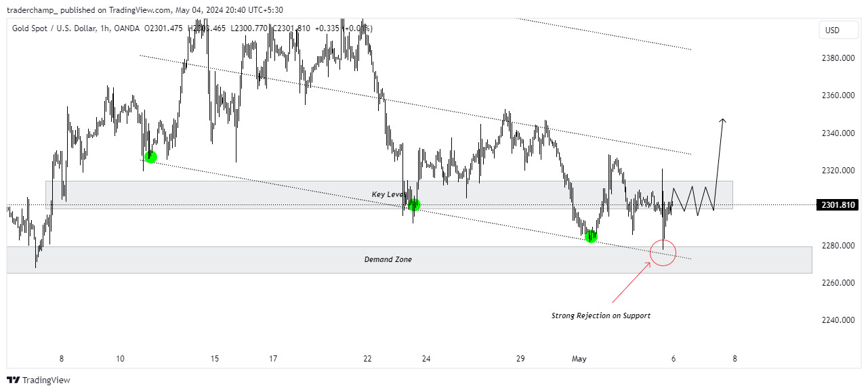Image resolution: width=868 pixels, height=392 pixels.
Task: Click the green marker below the May label area
Action: coord(591,237)
